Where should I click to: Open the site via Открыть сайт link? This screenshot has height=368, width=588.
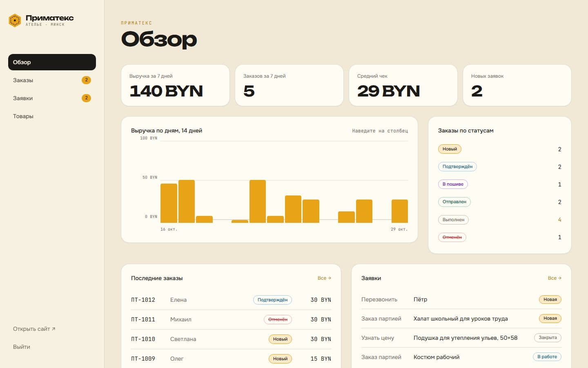tap(34, 329)
